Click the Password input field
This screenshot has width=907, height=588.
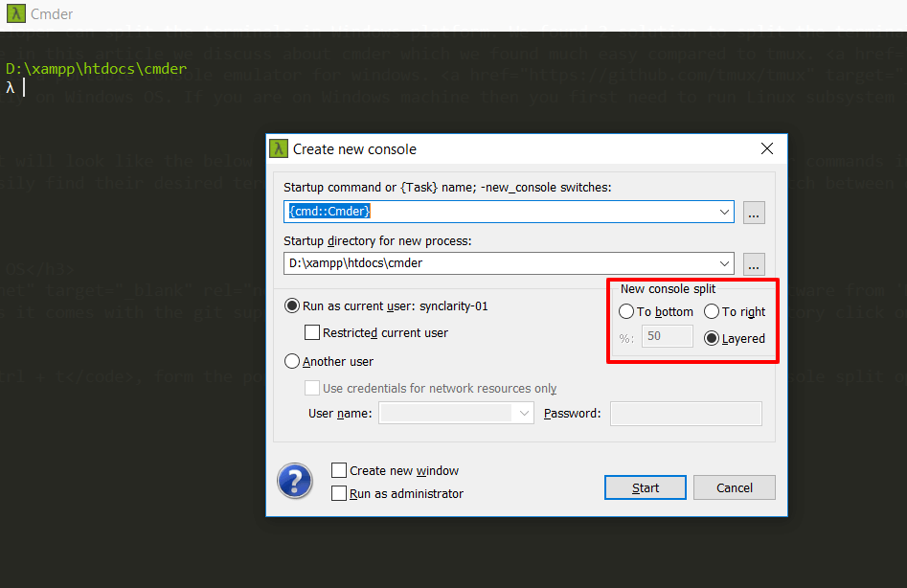coord(686,414)
